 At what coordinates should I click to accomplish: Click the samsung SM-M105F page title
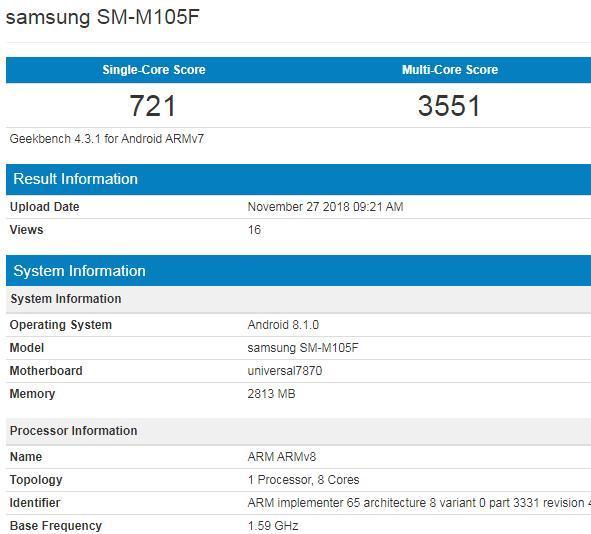tap(103, 17)
